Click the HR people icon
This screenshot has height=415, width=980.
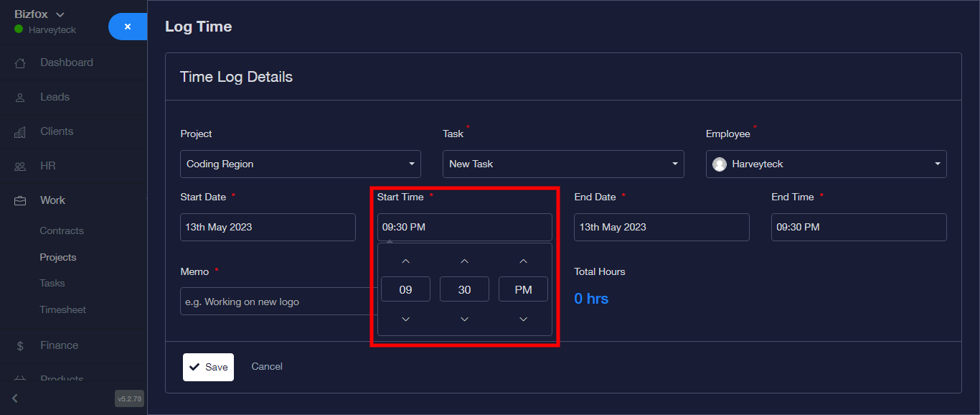20,167
